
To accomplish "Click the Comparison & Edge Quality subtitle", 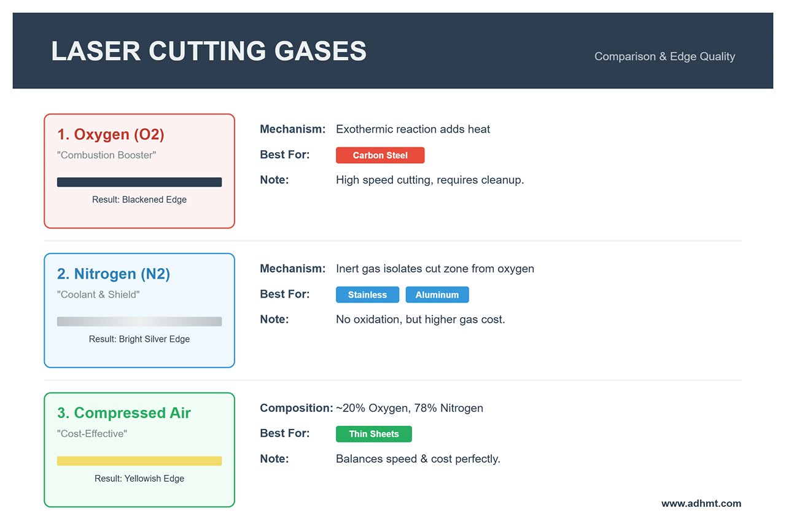I will [x=664, y=56].
